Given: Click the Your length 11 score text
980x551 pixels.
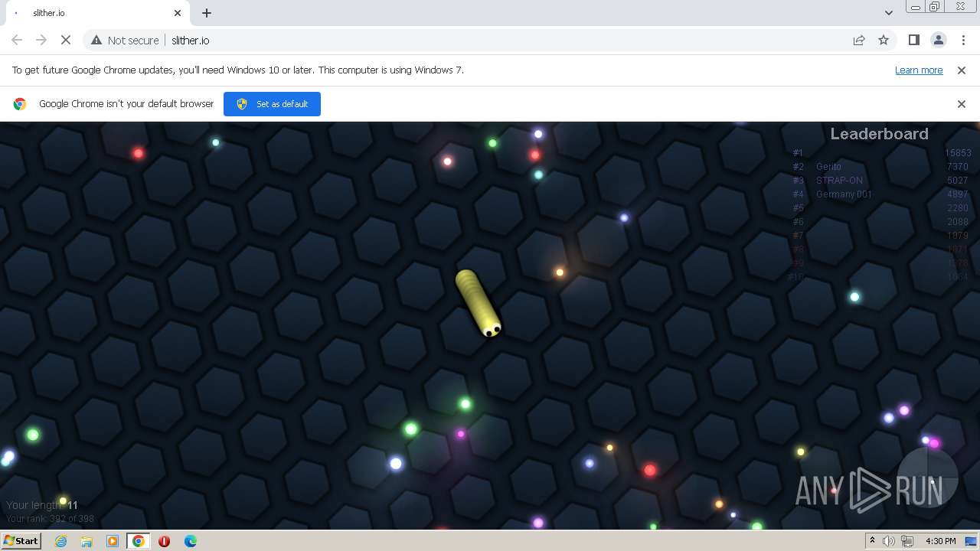Looking at the screenshot, I should pyautogui.click(x=42, y=505).
